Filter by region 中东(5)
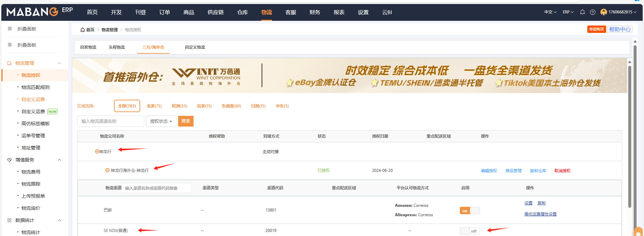Screen dimensions: 644x236 click(x=282, y=106)
